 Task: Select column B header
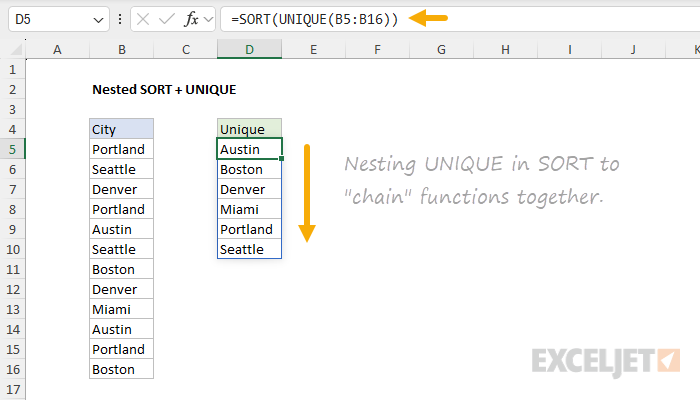(121, 50)
